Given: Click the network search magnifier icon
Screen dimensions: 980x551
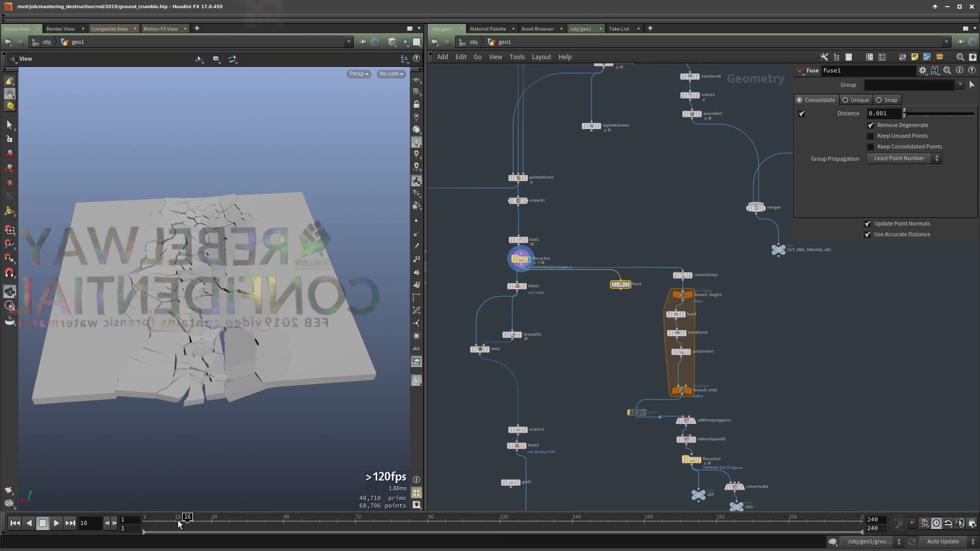Looking at the screenshot, I should point(960,57).
